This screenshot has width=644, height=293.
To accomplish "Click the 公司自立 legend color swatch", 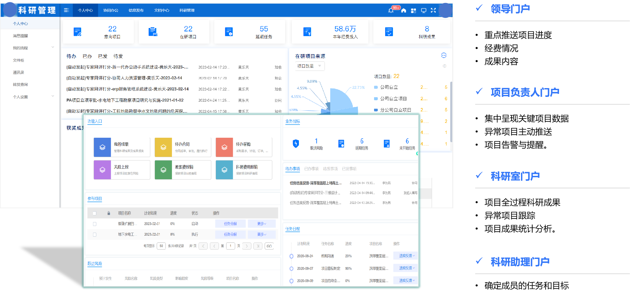I will coord(376,87).
